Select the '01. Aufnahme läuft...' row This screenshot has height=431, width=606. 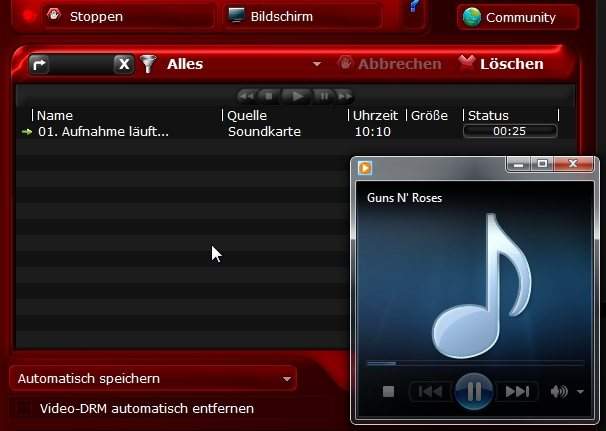pyautogui.click(x=296, y=131)
